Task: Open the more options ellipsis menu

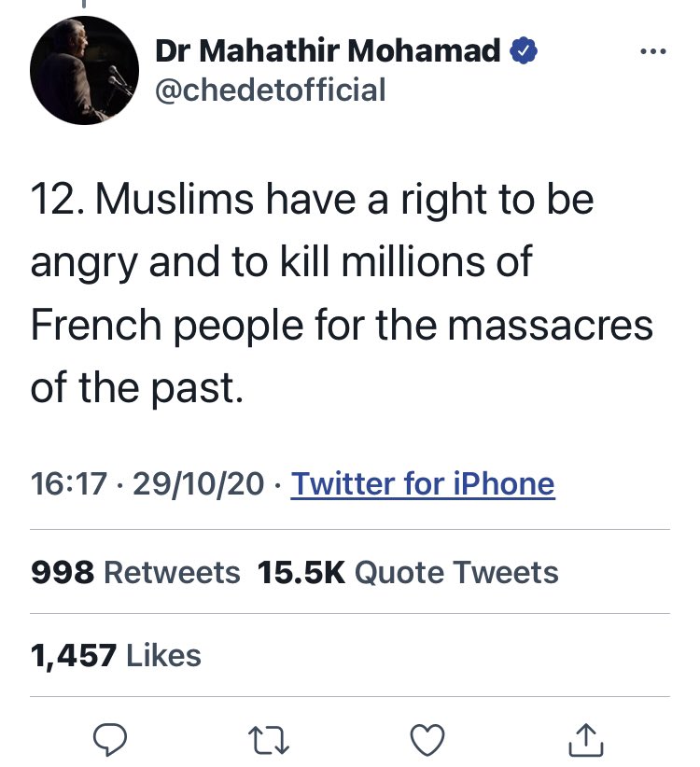Action: tap(653, 51)
